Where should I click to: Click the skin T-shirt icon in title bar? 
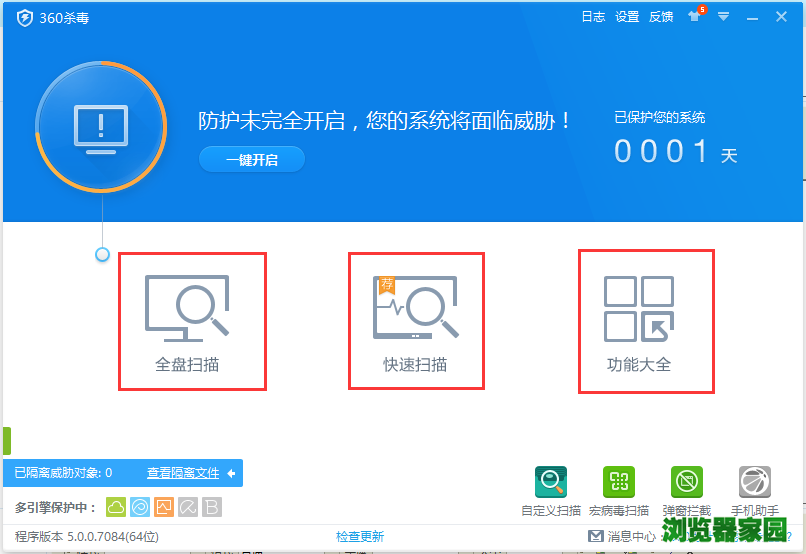[x=694, y=17]
